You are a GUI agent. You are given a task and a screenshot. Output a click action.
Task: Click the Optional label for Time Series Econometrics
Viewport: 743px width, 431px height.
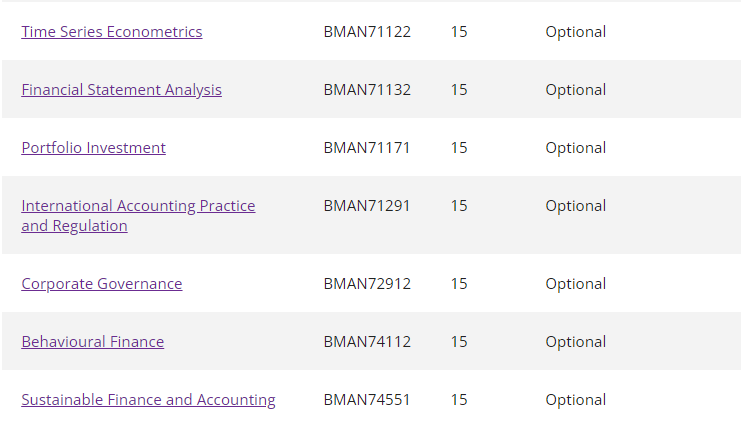576,32
